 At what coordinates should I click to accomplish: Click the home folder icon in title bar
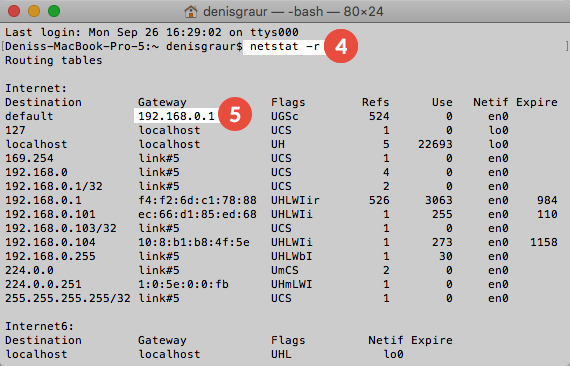(x=191, y=12)
